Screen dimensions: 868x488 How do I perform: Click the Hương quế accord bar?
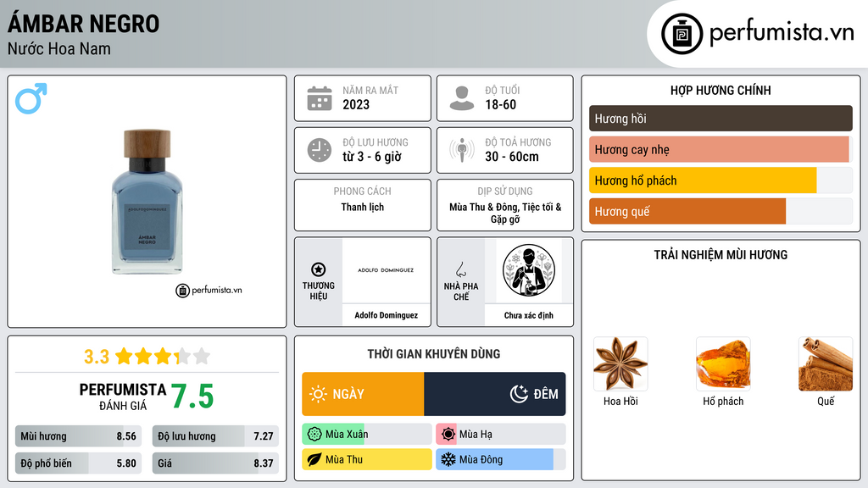721,211
